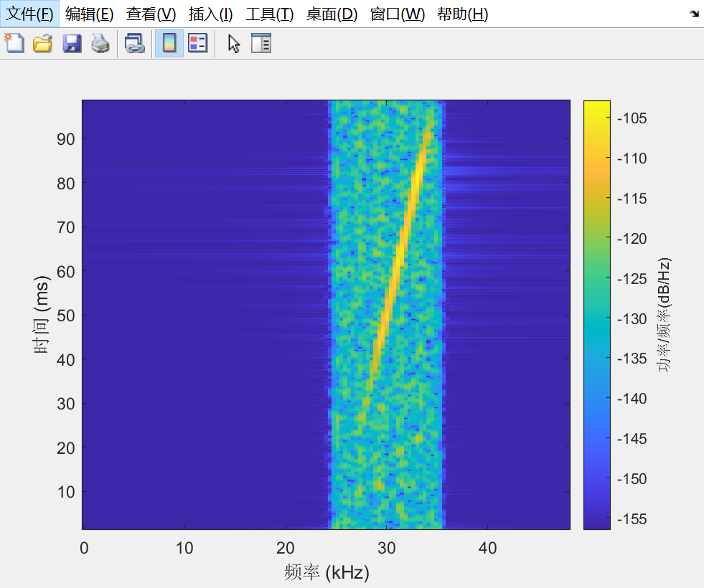704x588 pixels.
Task: Click the y-axis tick label 90
Action: (x=66, y=140)
